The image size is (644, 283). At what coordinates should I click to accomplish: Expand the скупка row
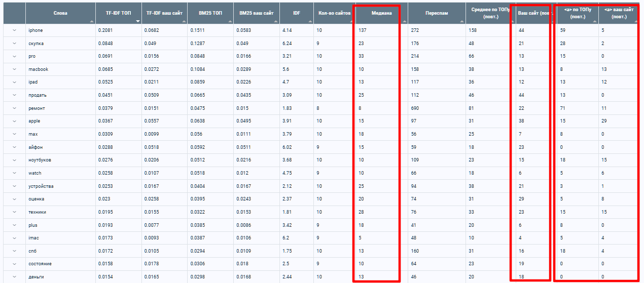point(14,44)
